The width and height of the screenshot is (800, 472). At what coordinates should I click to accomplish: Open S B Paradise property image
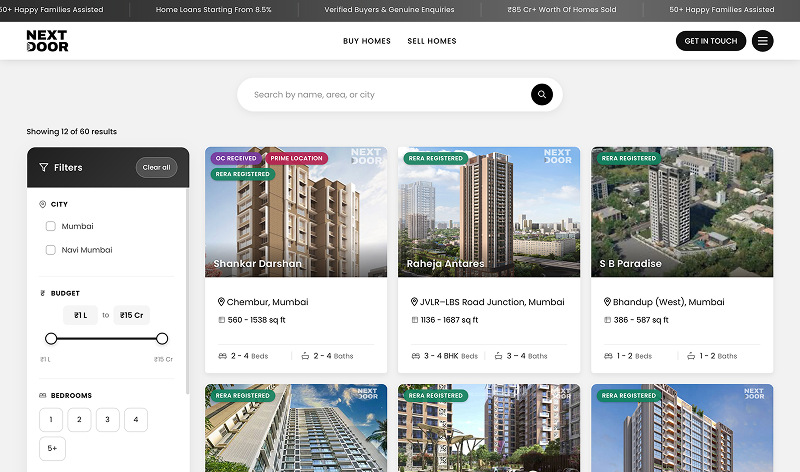pos(682,212)
